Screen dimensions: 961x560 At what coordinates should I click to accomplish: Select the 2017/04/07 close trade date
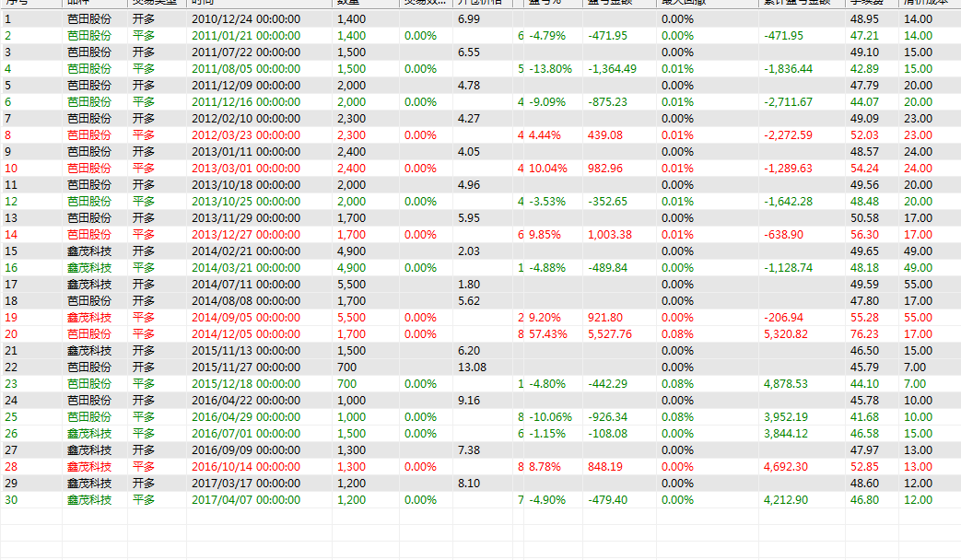point(245,500)
